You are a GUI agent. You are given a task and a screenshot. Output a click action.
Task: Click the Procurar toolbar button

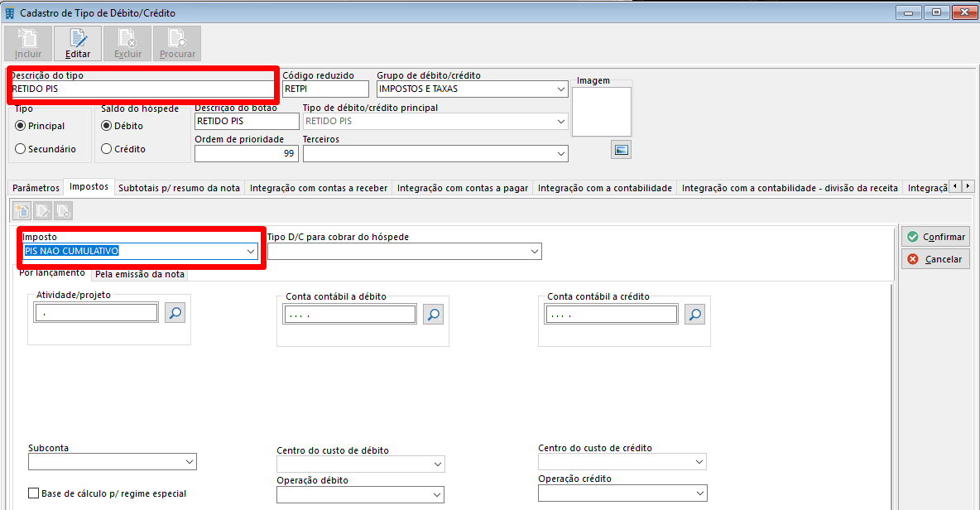(x=177, y=43)
